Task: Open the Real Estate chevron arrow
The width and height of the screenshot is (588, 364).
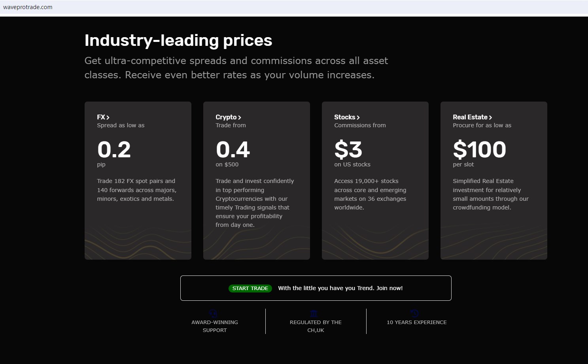Action: point(490,117)
